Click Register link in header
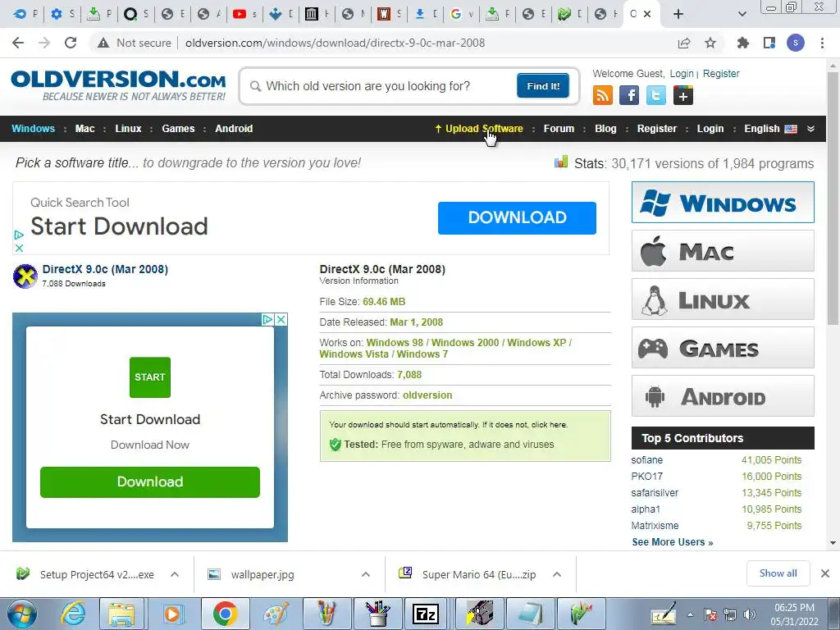This screenshot has width=840, height=630. coord(721,73)
